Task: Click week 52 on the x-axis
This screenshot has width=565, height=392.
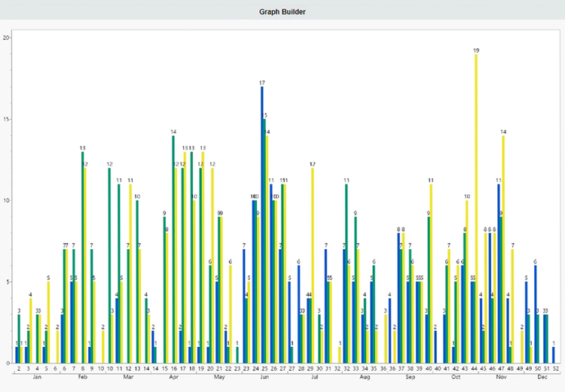Action: coord(554,369)
